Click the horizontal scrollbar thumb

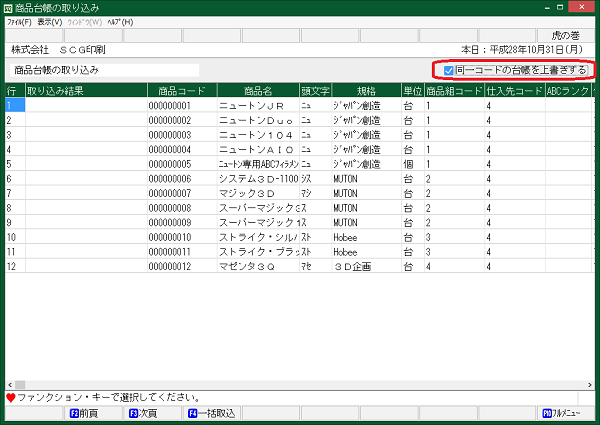tap(20, 384)
